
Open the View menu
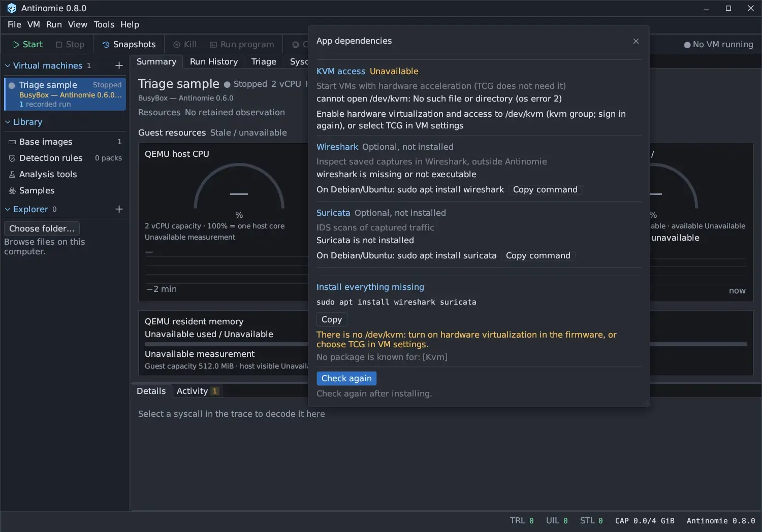[x=78, y=24]
